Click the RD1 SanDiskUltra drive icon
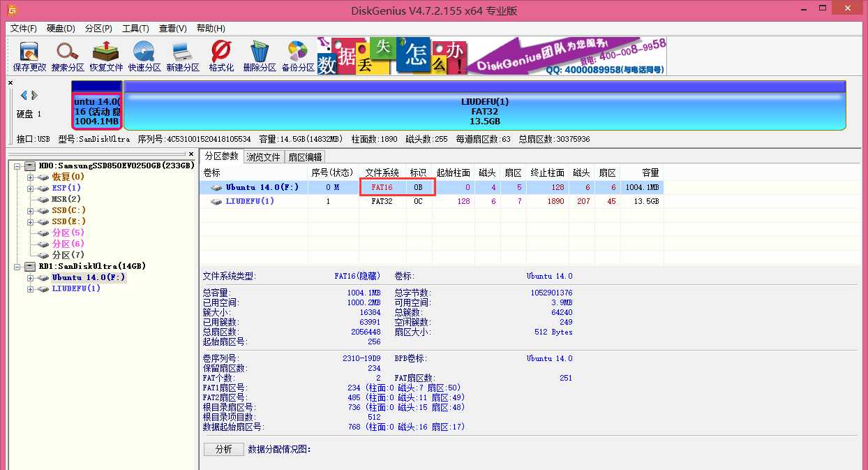The height and width of the screenshot is (470, 868). (x=29, y=266)
